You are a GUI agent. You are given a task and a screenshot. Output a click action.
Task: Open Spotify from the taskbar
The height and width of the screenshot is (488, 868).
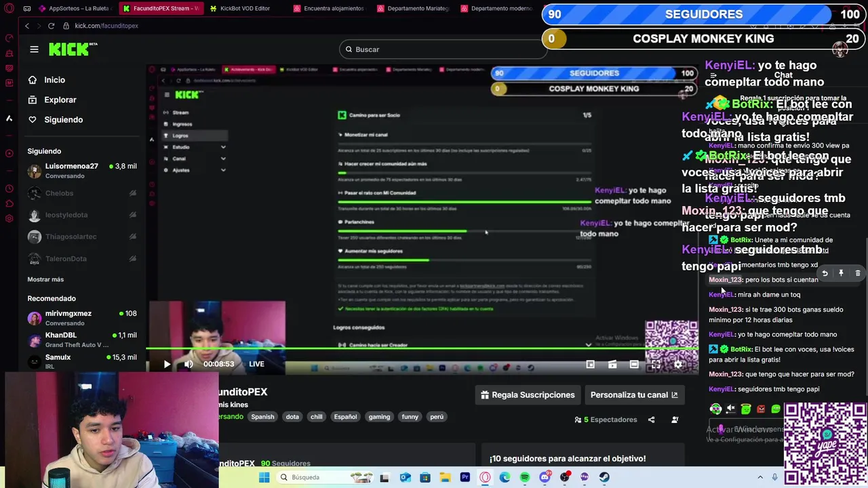[x=525, y=477]
